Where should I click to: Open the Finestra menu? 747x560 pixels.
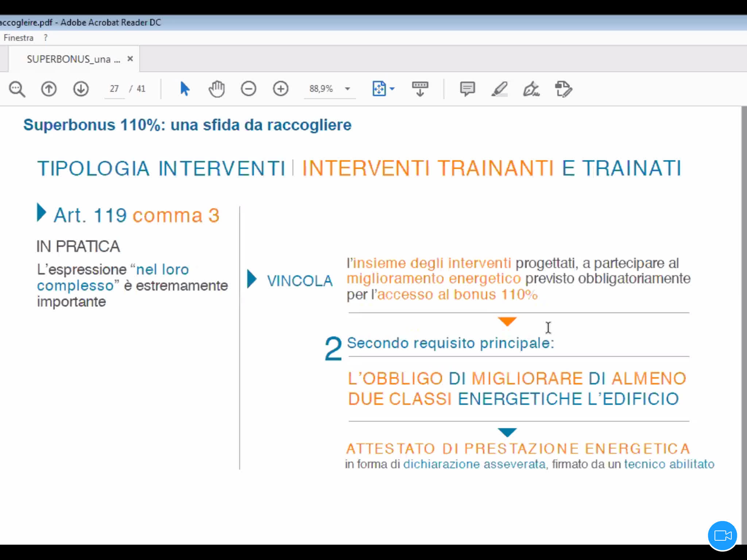(18, 38)
